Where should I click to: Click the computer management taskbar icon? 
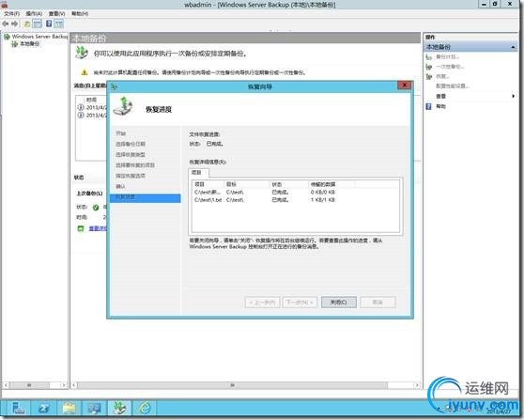point(94,408)
